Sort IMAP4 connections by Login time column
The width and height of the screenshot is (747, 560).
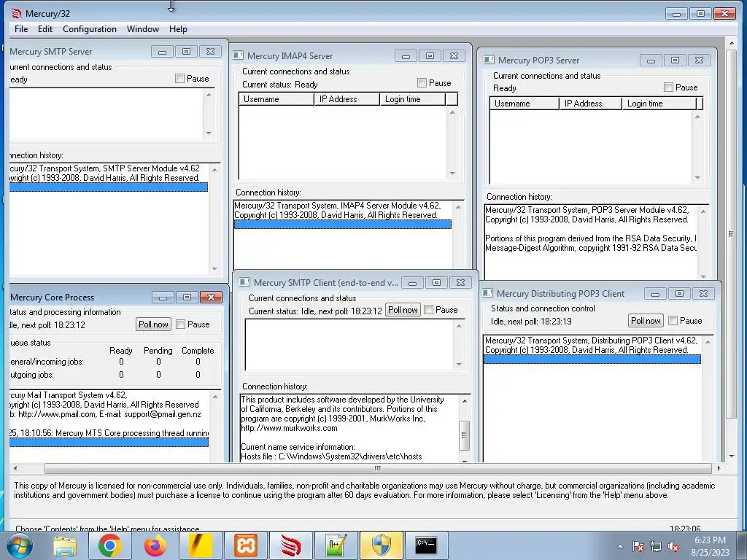[413, 99]
